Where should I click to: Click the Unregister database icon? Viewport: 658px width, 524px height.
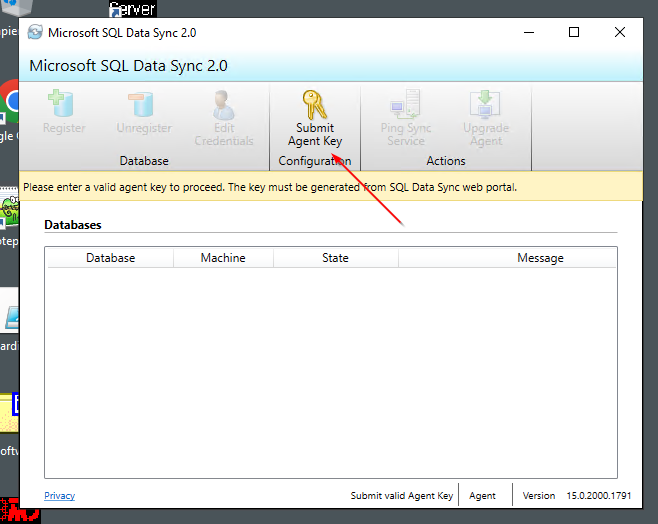coord(142,104)
